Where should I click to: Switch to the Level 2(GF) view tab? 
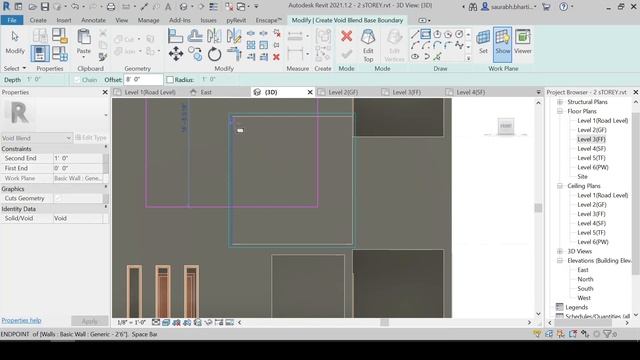(342, 92)
